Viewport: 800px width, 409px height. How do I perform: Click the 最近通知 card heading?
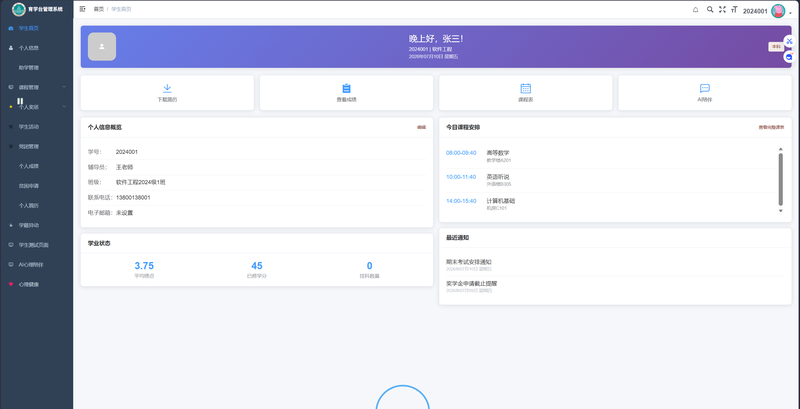[x=458, y=238]
